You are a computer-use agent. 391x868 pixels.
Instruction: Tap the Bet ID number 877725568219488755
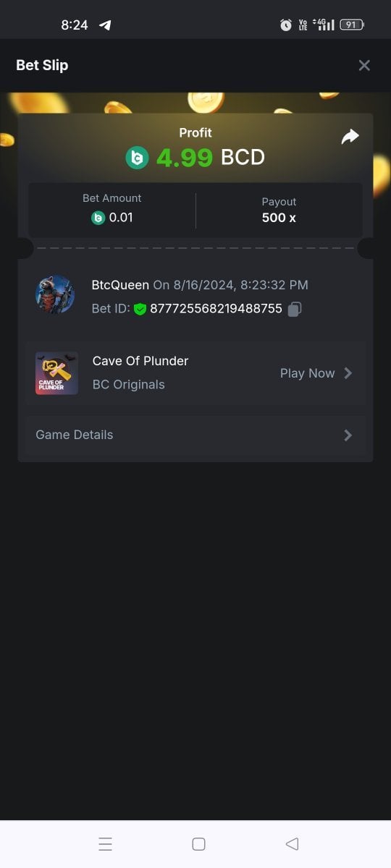[x=216, y=309]
